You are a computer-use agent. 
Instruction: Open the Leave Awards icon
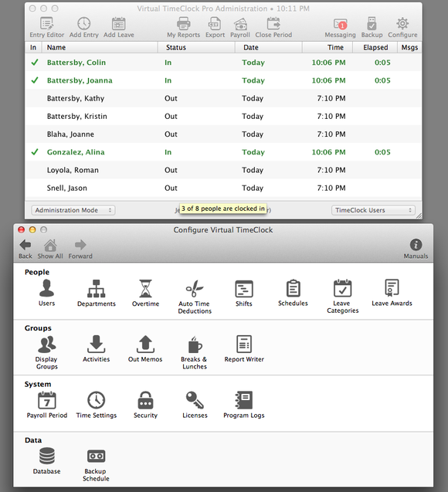pos(392,288)
